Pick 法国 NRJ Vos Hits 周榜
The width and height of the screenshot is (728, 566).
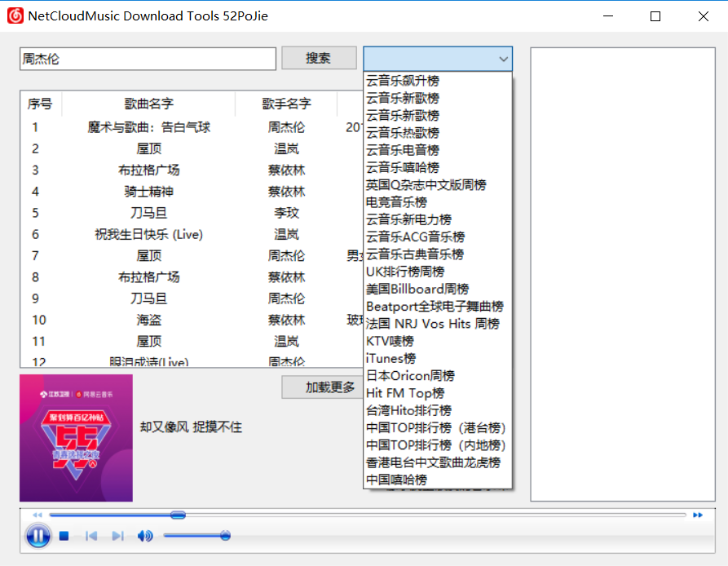(x=437, y=323)
